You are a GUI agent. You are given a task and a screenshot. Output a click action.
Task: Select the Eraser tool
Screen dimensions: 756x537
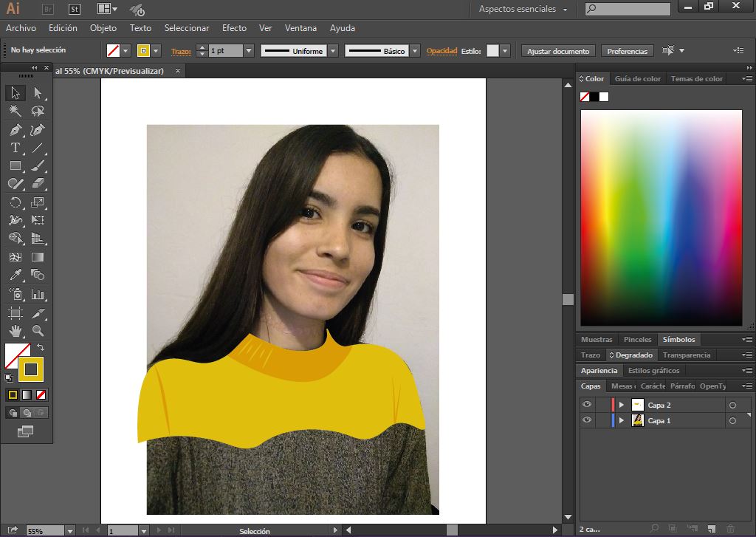38,184
